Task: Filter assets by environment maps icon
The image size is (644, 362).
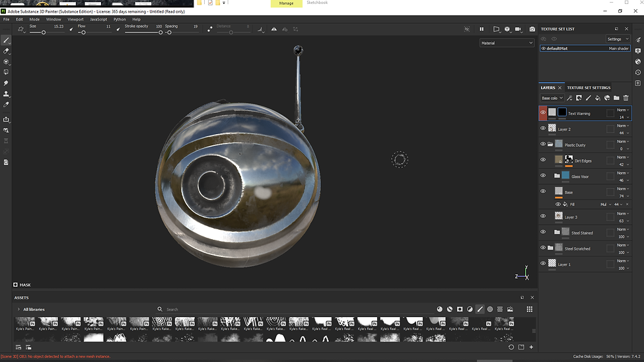Action: click(x=510, y=309)
